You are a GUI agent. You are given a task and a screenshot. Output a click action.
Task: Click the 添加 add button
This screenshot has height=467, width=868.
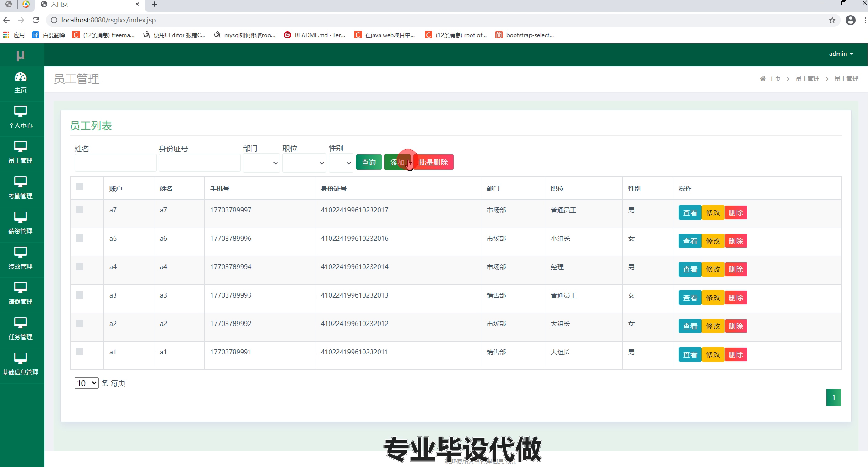tap(397, 162)
